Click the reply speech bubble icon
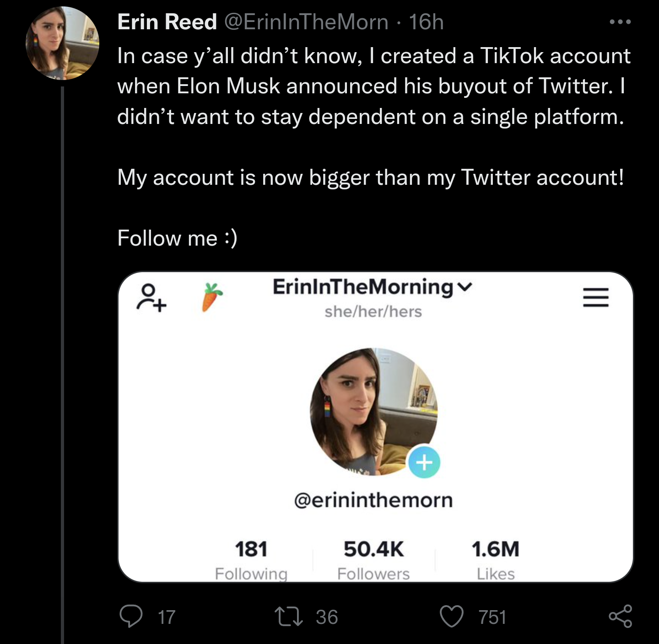 click(131, 616)
